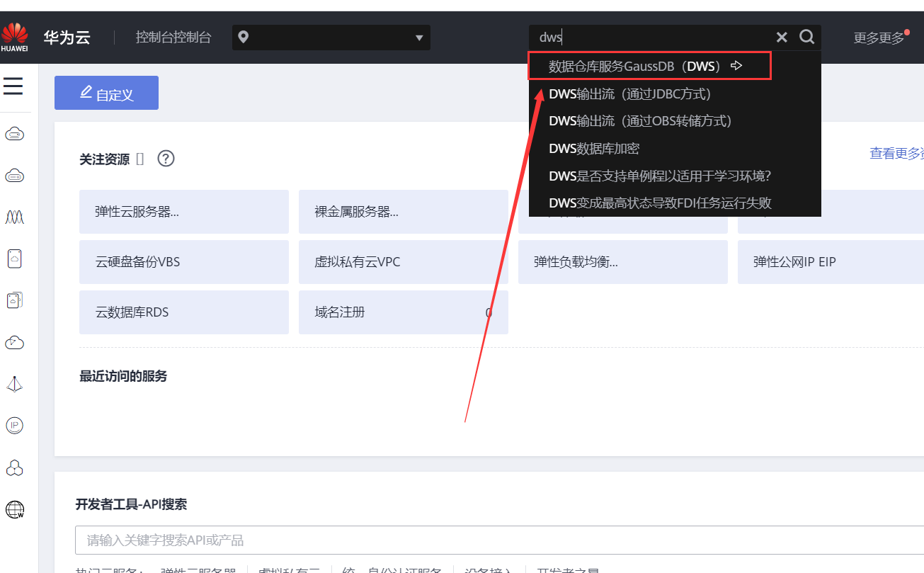Open the pyramid-shaped network sidebar icon
924x573 pixels.
tap(15, 384)
